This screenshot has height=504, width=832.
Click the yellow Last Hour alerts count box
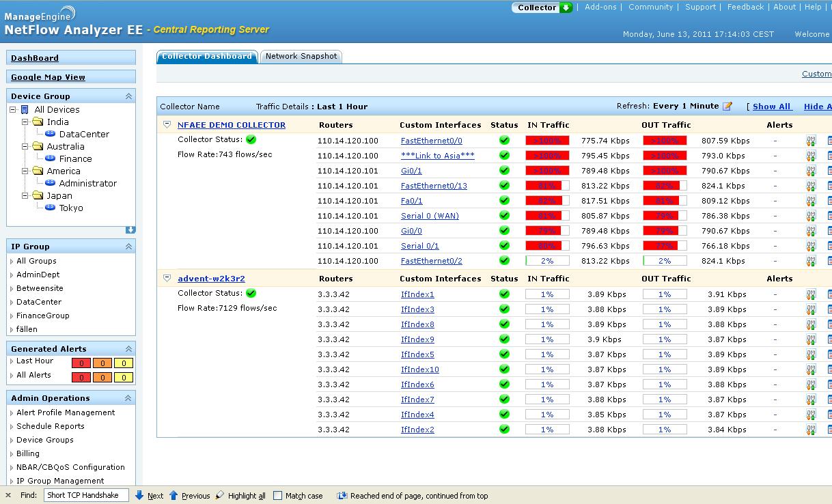[x=124, y=363]
